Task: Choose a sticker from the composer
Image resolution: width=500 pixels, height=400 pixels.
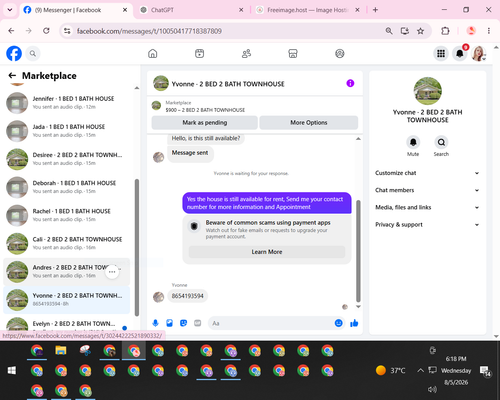Action: [183, 323]
